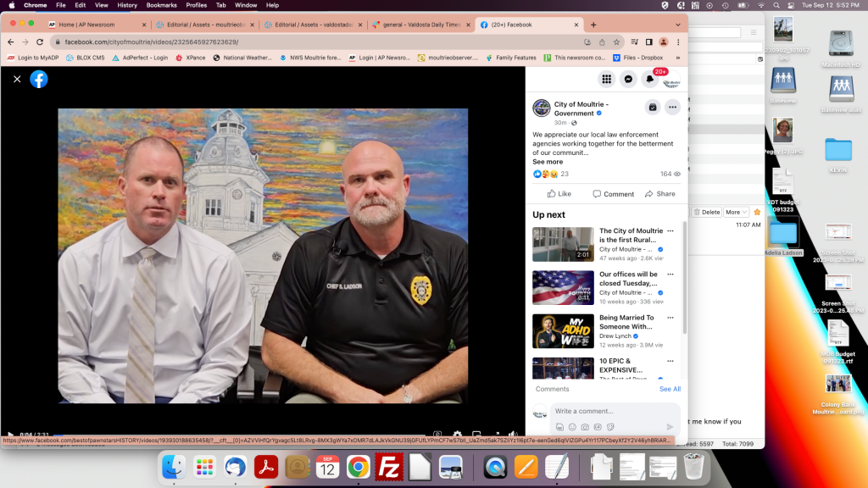The height and width of the screenshot is (488, 868).
Task: Comment with an avatar sticker
Action: 559,427
